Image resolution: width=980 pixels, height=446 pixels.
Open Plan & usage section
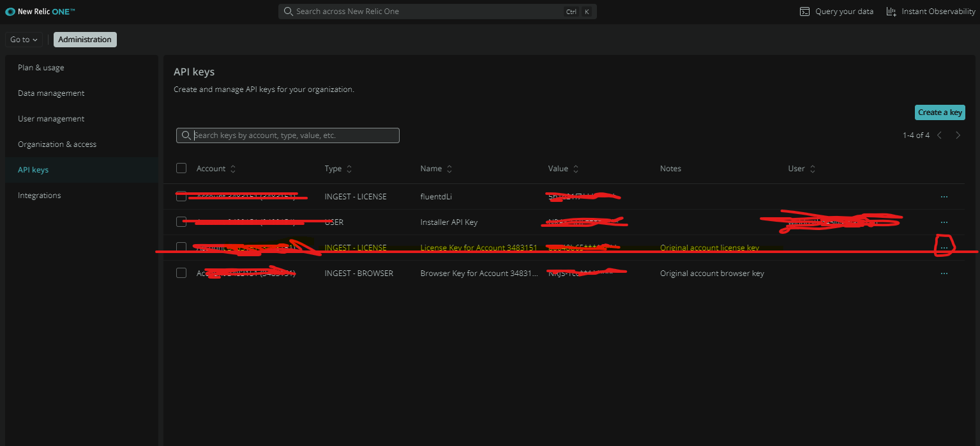[41, 68]
